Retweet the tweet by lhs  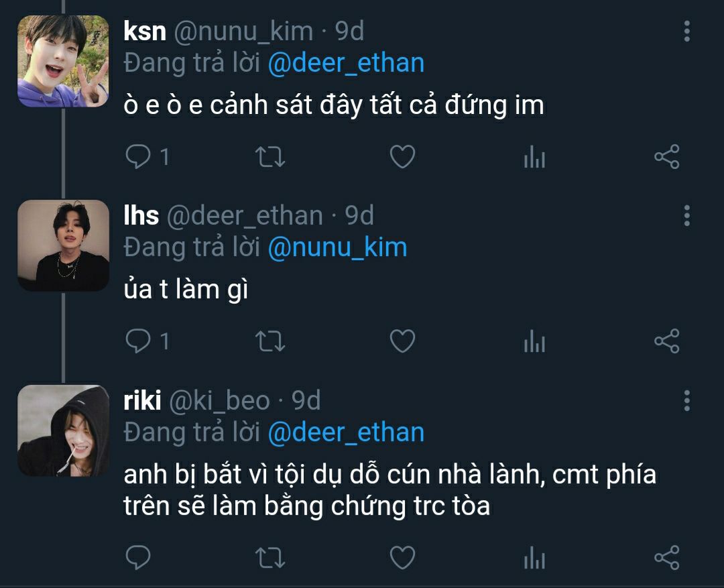coord(271,341)
